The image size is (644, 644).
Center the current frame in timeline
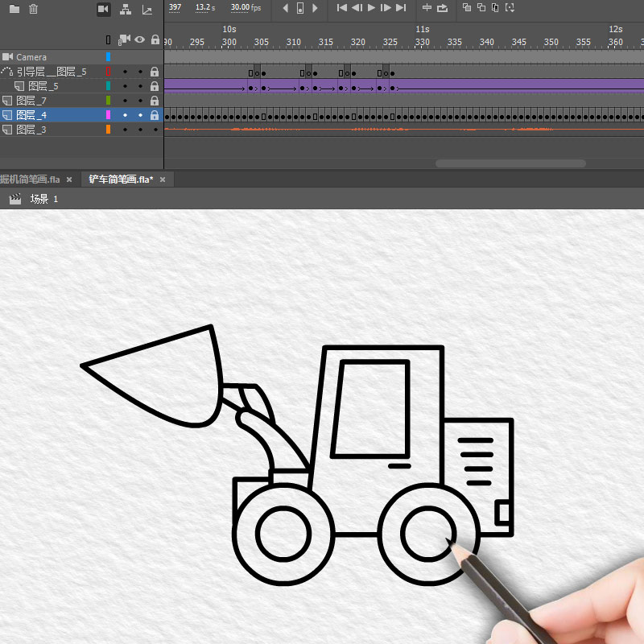(x=427, y=8)
